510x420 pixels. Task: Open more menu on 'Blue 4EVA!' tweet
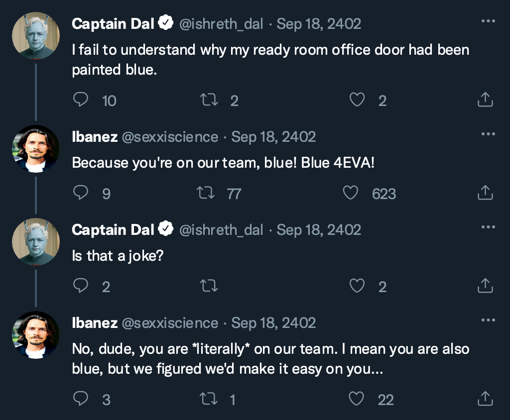click(x=488, y=134)
